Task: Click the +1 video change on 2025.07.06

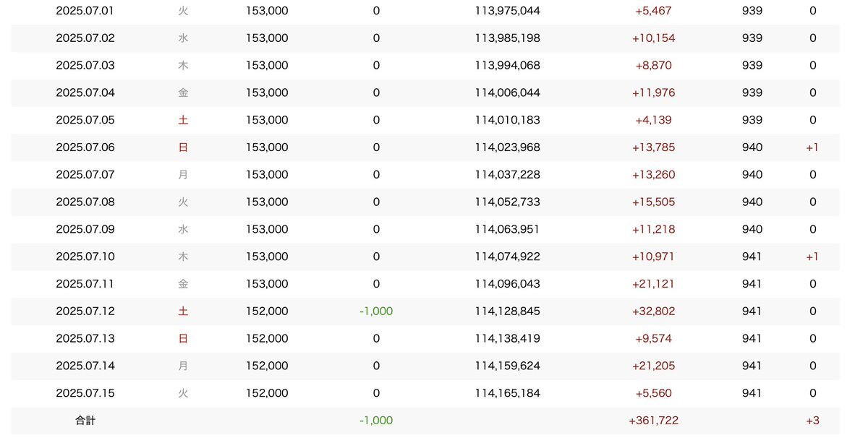Action: pos(812,147)
